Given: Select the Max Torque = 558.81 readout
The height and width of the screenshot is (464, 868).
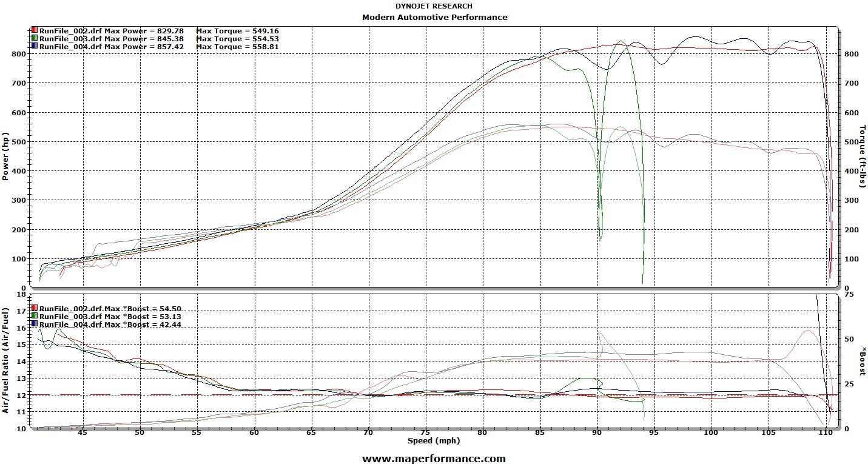Looking at the screenshot, I should point(237,46).
